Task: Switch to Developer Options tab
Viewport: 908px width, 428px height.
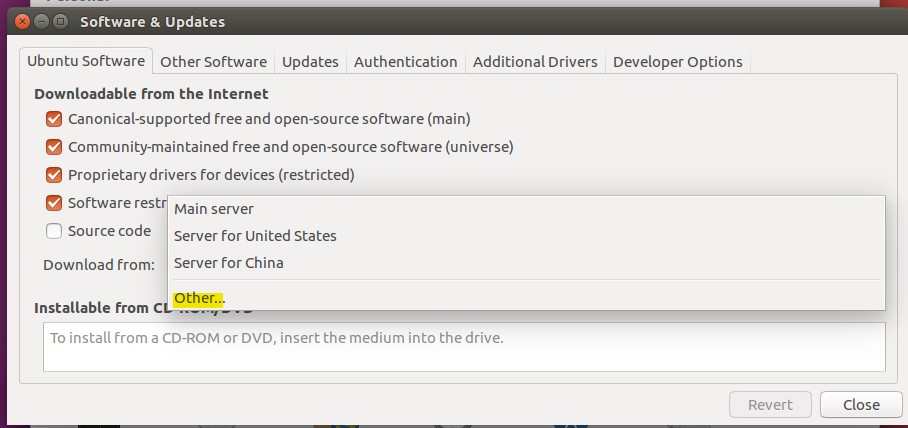Action: [677, 62]
